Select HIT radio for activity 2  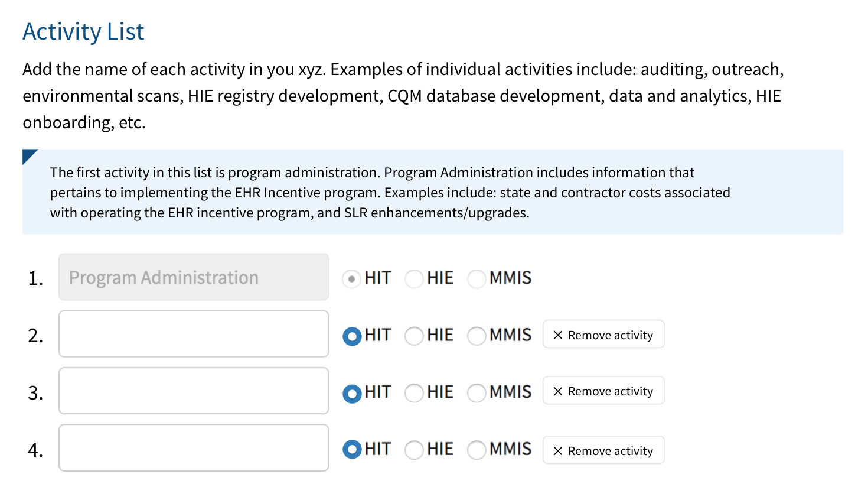click(352, 336)
